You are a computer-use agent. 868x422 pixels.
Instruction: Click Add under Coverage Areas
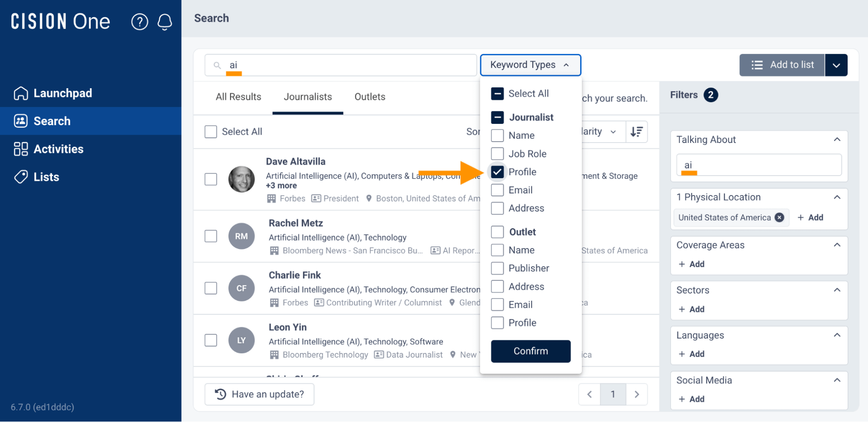coord(691,264)
